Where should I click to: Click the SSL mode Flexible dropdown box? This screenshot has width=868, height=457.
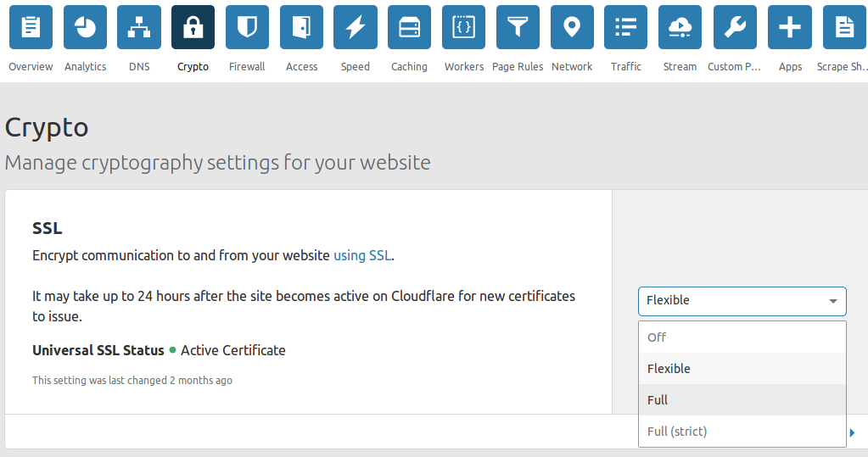click(x=742, y=301)
